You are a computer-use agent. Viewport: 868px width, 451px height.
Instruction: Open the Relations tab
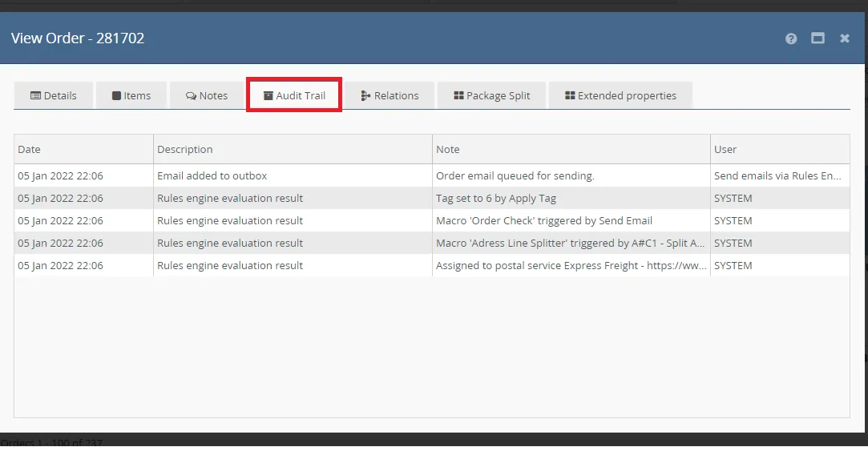click(390, 96)
